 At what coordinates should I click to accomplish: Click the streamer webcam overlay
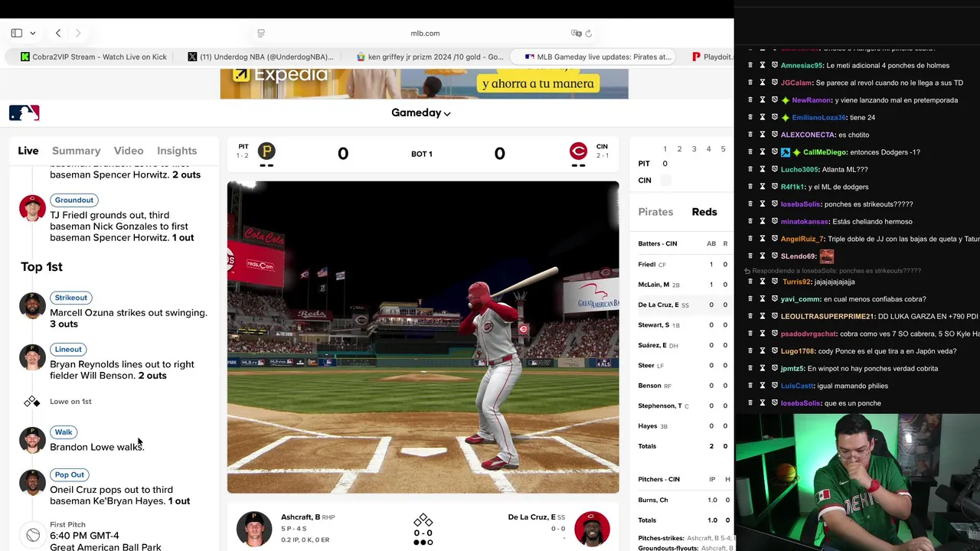point(857,482)
